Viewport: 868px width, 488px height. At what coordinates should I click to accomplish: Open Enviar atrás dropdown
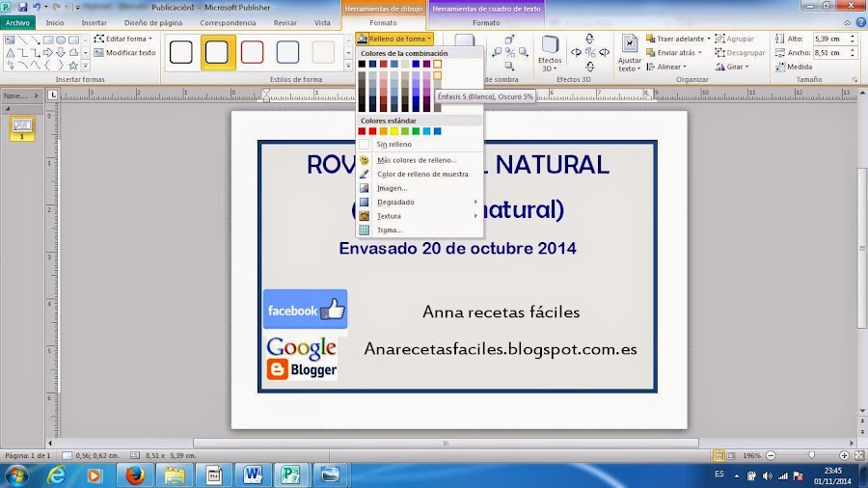674,53
